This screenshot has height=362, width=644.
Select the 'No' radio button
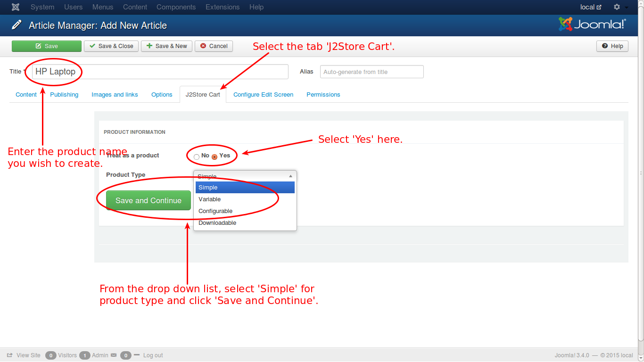[197, 156]
